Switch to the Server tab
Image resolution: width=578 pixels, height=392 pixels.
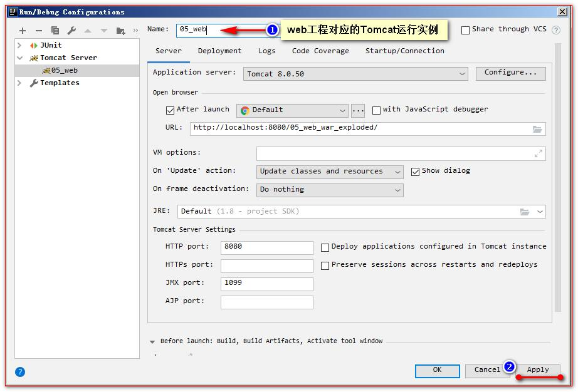pyautogui.click(x=169, y=51)
